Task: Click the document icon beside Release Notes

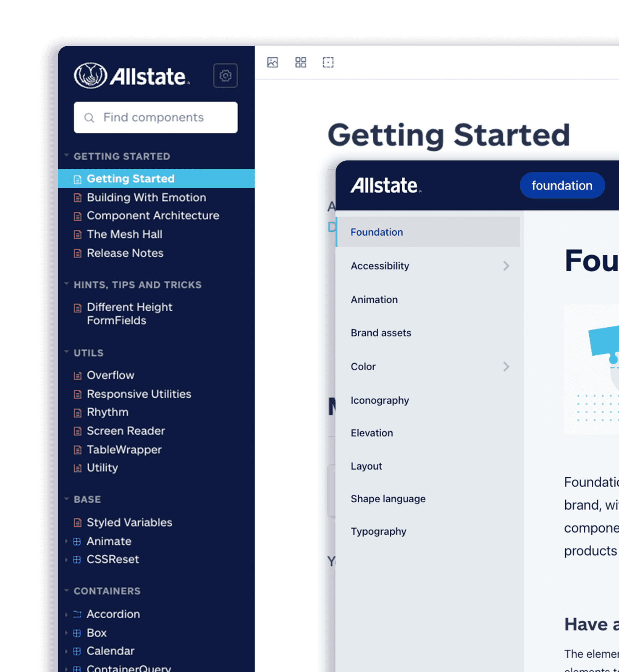Action: [x=77, y=253]
